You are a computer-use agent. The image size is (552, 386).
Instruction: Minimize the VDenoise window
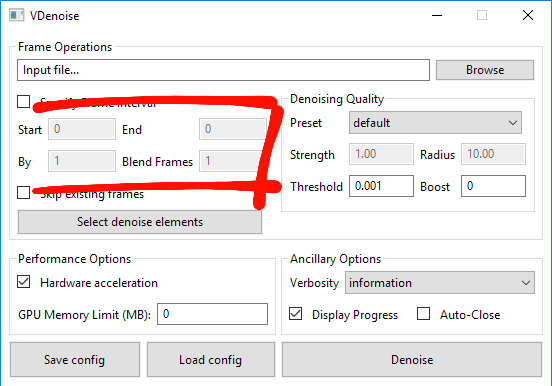[x=437, y=15]
